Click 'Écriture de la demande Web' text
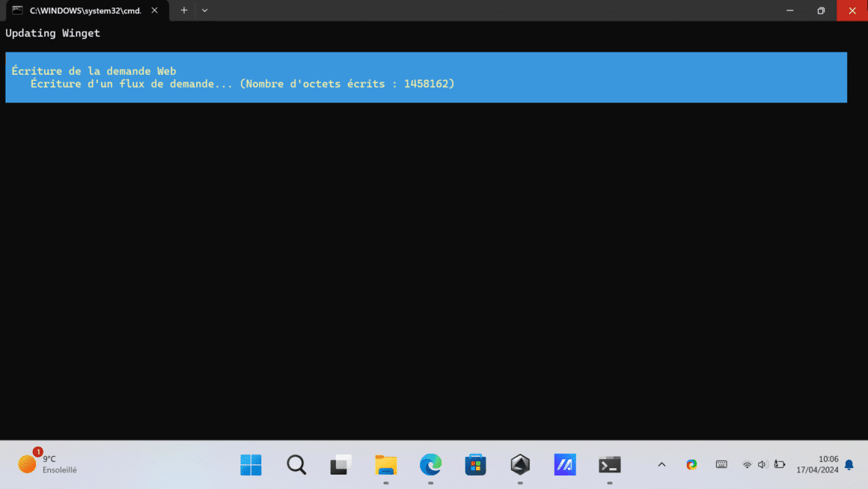 click(x=94, y=71)
